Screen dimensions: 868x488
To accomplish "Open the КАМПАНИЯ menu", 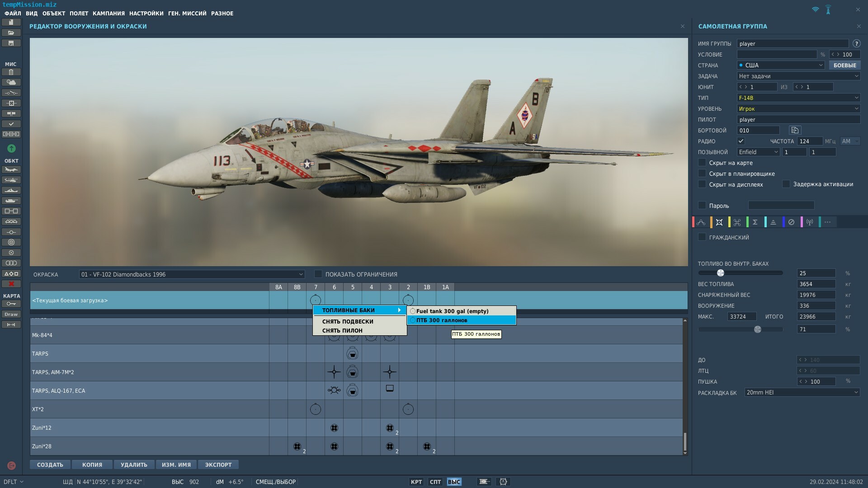I will click(x=108, y=13).
